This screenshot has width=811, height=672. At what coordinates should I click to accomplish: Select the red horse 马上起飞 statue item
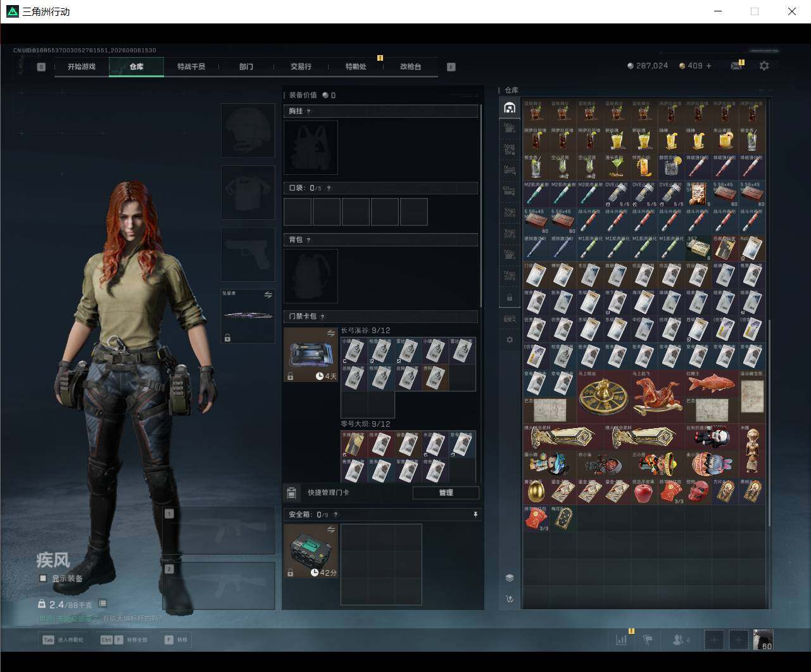tap(657, 397)
